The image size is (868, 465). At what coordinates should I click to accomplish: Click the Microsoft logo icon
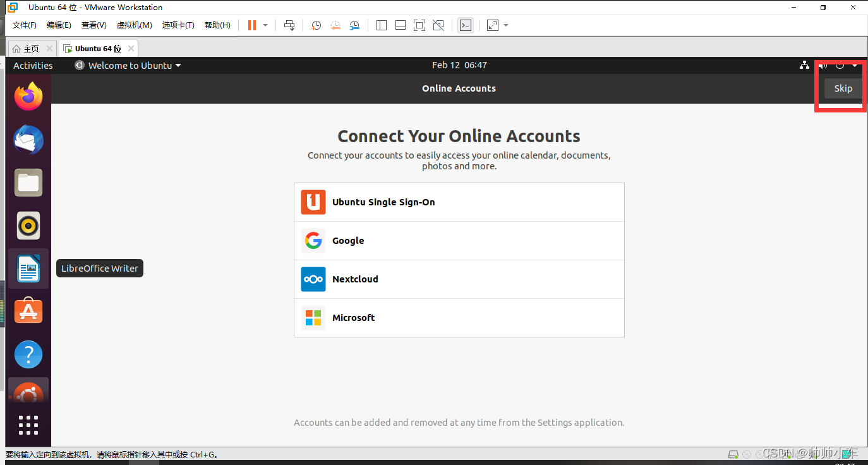click(x=313, y=318)
